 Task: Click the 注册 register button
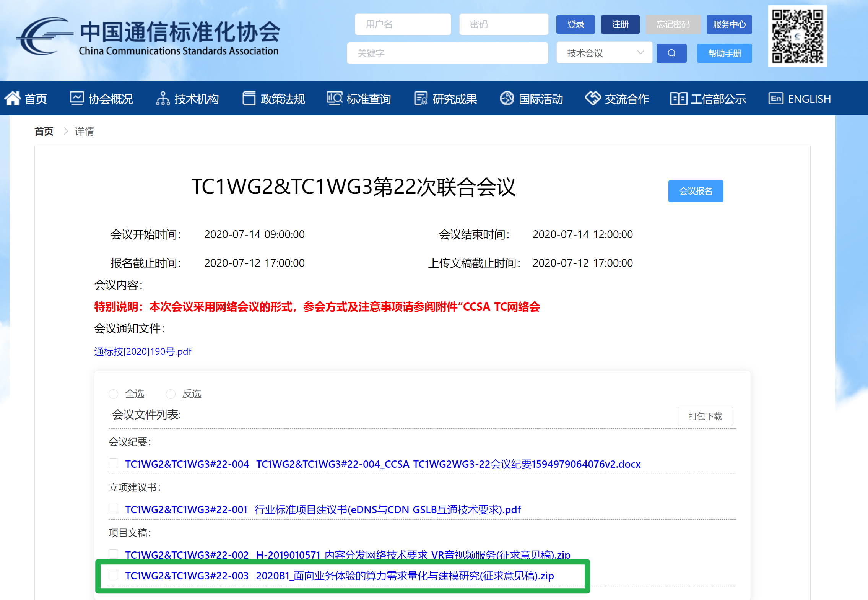click(x=620, y=24)
